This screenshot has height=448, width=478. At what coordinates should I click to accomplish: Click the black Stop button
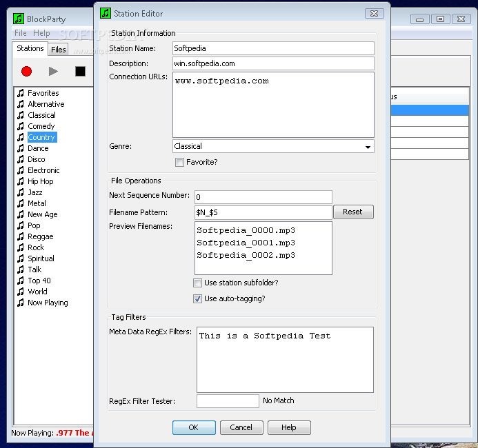click(x=80, y=71)
